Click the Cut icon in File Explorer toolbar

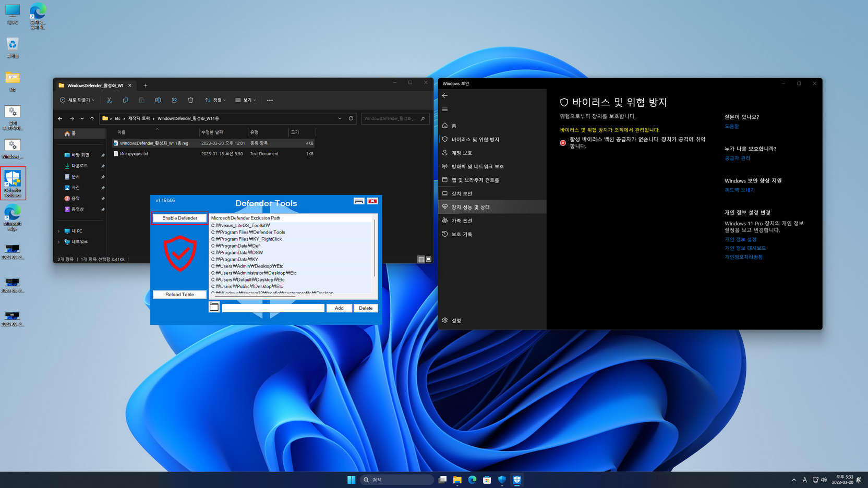[109, 100]
